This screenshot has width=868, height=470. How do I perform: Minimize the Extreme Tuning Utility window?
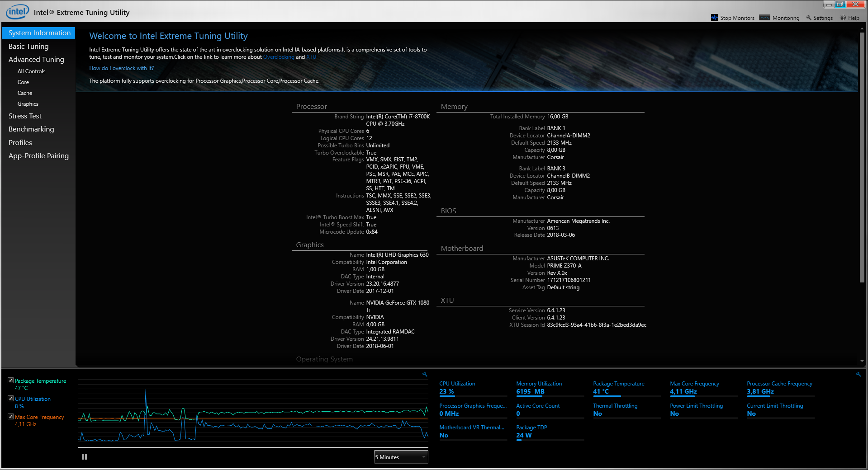click(x=829, y=5)
